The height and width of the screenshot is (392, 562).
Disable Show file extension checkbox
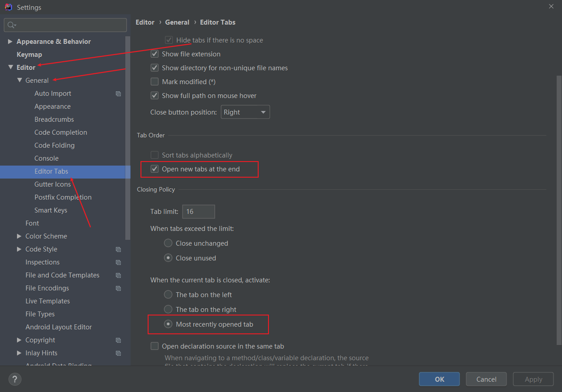pos(155,54)
